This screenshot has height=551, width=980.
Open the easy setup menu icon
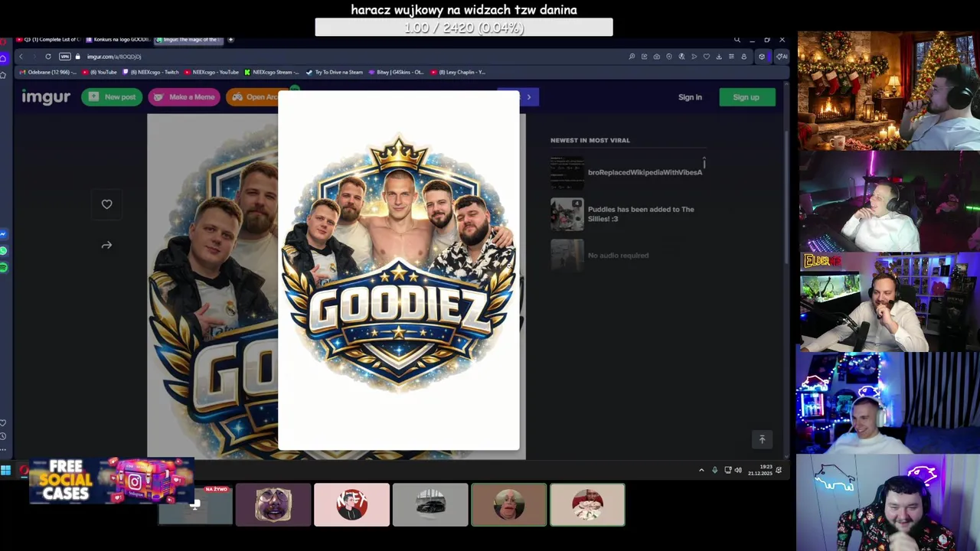pos(731,57)
